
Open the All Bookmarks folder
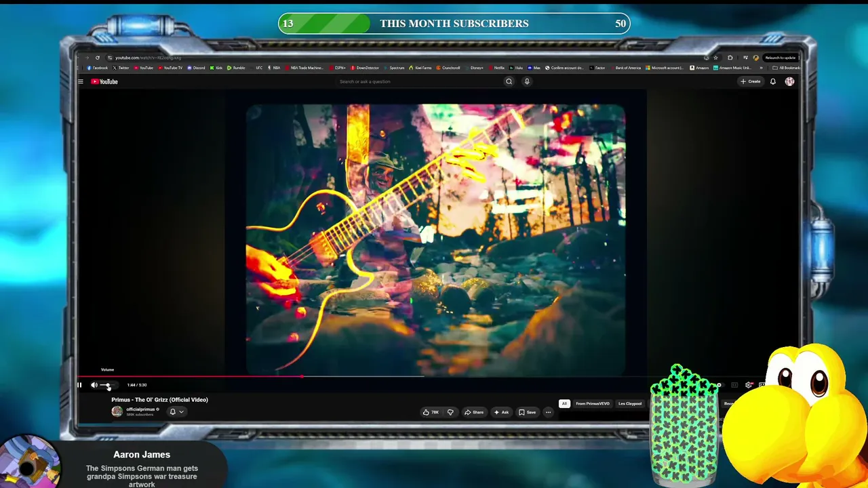[x=787, y=68]
